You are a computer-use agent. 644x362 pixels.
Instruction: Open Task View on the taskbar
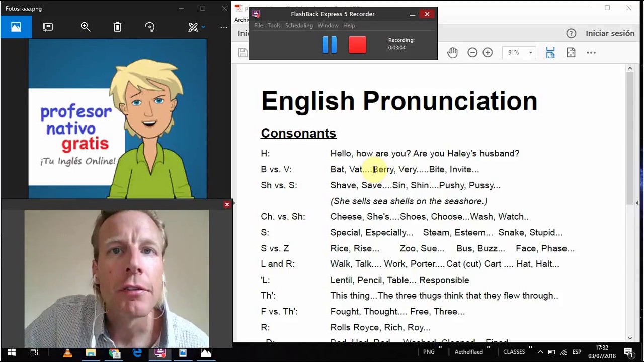(x=34, y=352)
